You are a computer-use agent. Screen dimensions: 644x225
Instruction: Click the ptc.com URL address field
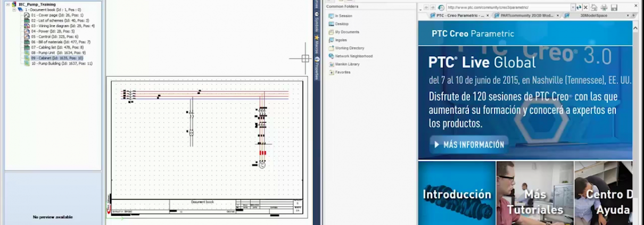coord(508,7)
